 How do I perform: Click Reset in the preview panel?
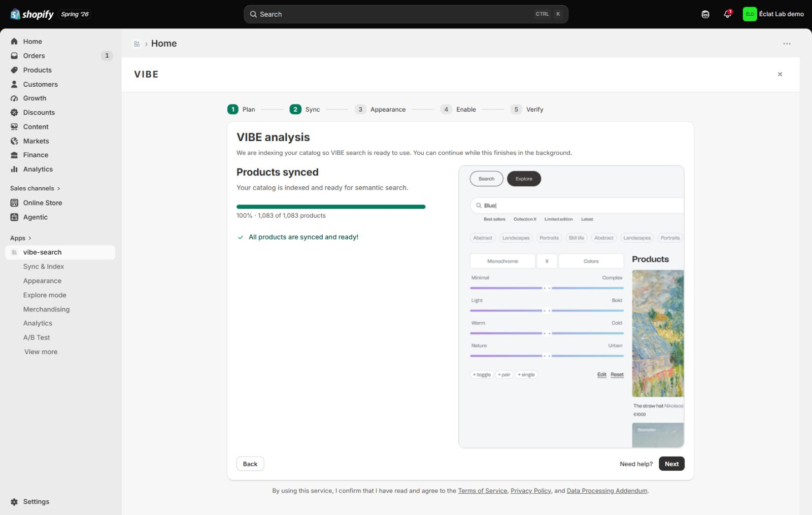click(617, 374)
